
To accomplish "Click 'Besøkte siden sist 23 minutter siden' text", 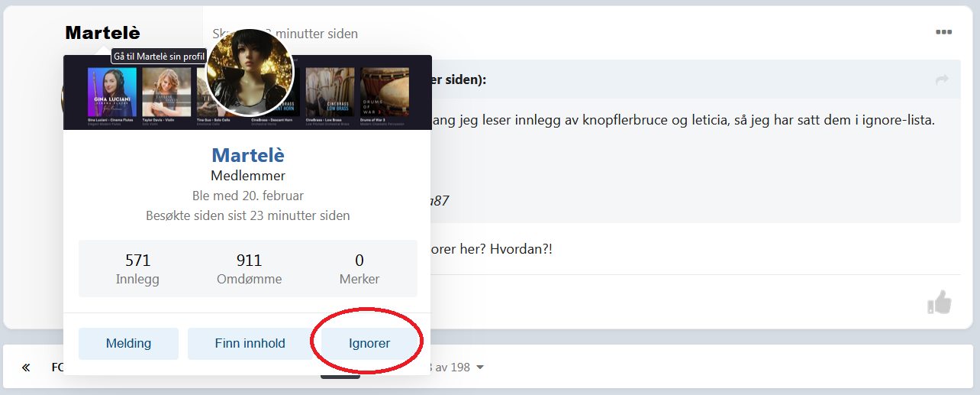I will point(248,215).
